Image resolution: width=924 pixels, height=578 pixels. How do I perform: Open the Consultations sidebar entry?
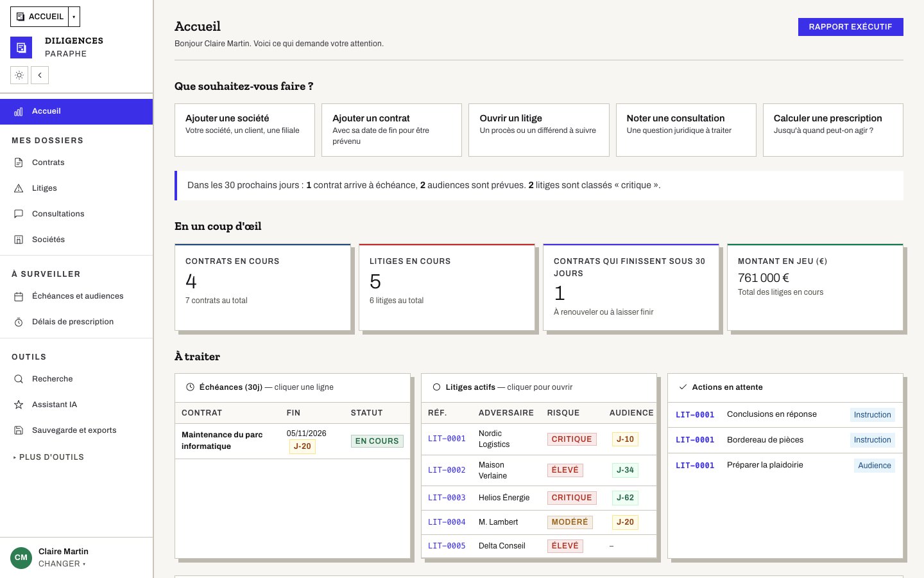(x=76, y=214)
